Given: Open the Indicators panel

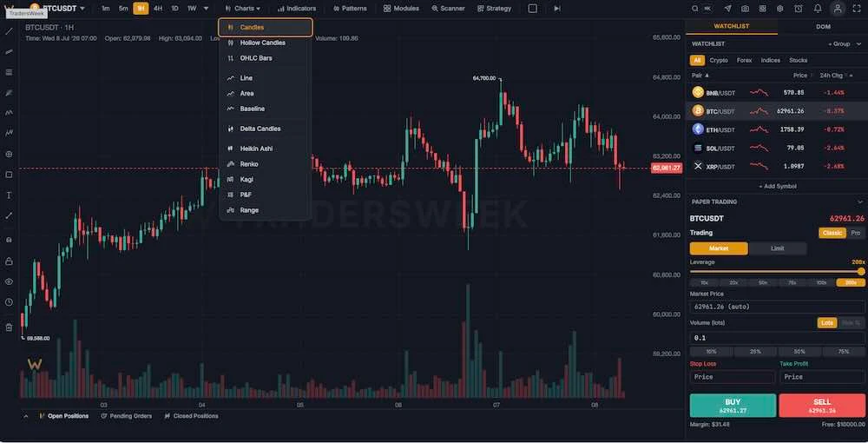Looking at the screenshot, I should [297, 9].
